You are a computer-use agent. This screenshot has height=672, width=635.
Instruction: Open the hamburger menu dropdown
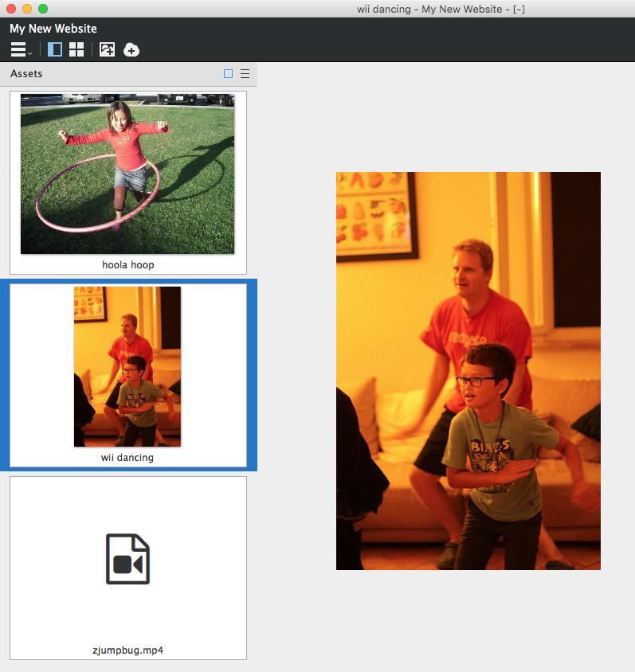click(21, 50)
